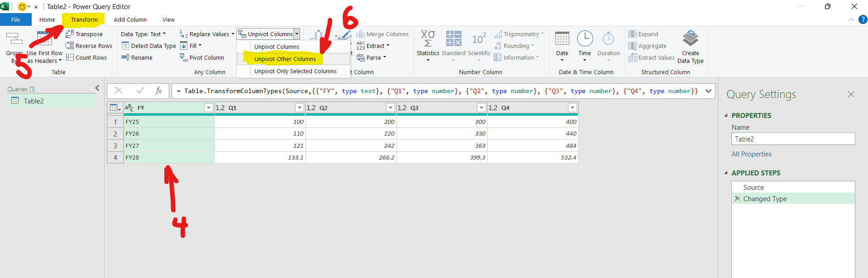The image size is (868, 278).
Task: Click the formula bar text
Action: pyautogui.click(x=437, y=91)
